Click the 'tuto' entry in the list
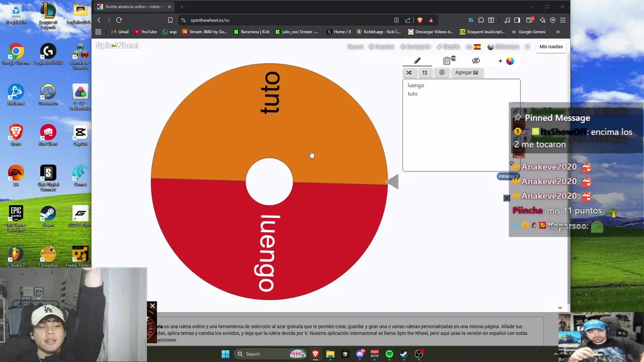The width and height of the screenshot is (644, 362). coord(412,94)
